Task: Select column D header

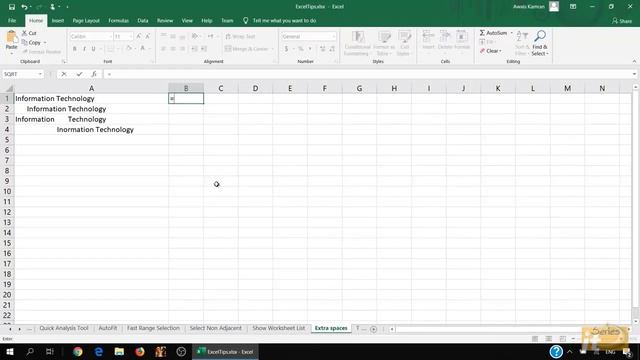Action: pyautogui.click(x=255, y=88)
